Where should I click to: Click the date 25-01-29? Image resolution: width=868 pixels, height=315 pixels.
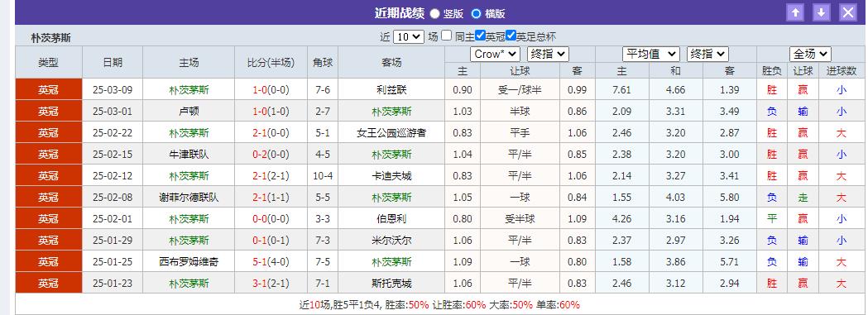113,241
